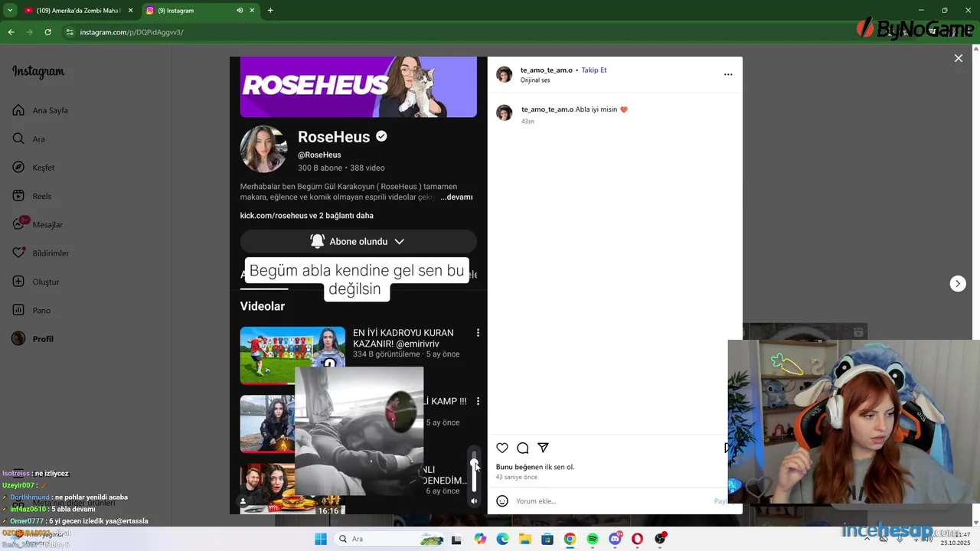Click the Oluştur plus icon
Screen dimensions: 980x551
coord(18,282)
